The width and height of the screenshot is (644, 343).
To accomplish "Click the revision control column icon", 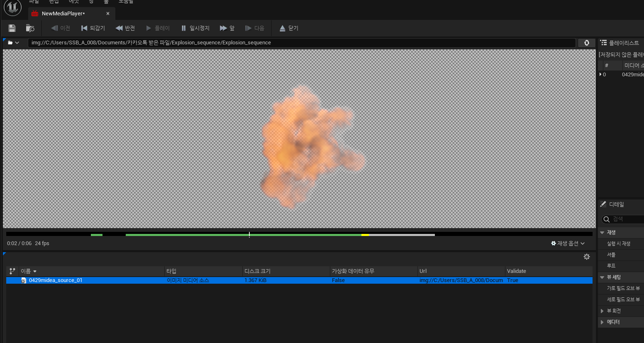I will [12, 271].
